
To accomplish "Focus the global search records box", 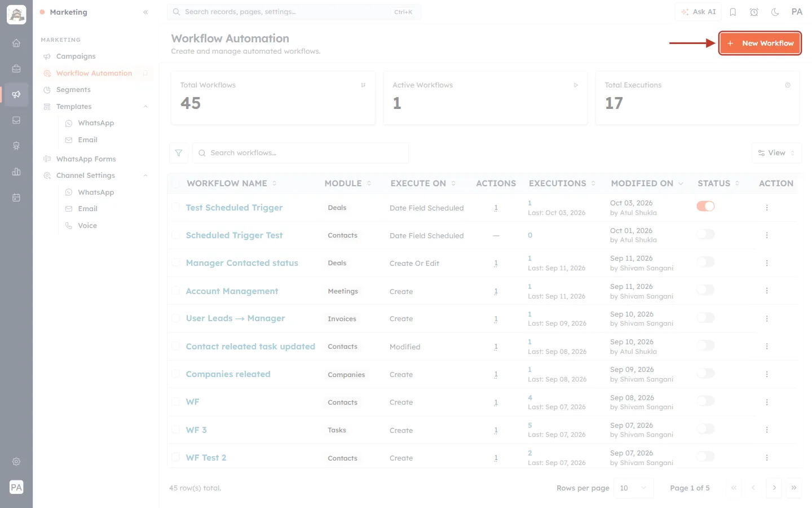I will point(294,12).
